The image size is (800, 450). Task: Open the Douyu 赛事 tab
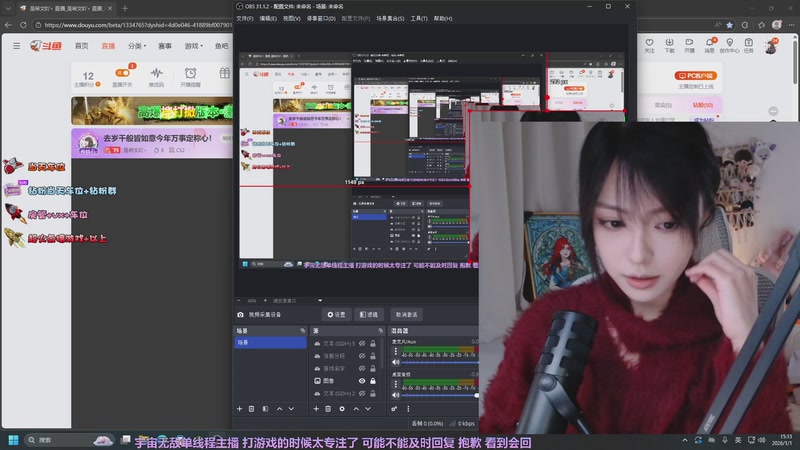click(165, 46)
